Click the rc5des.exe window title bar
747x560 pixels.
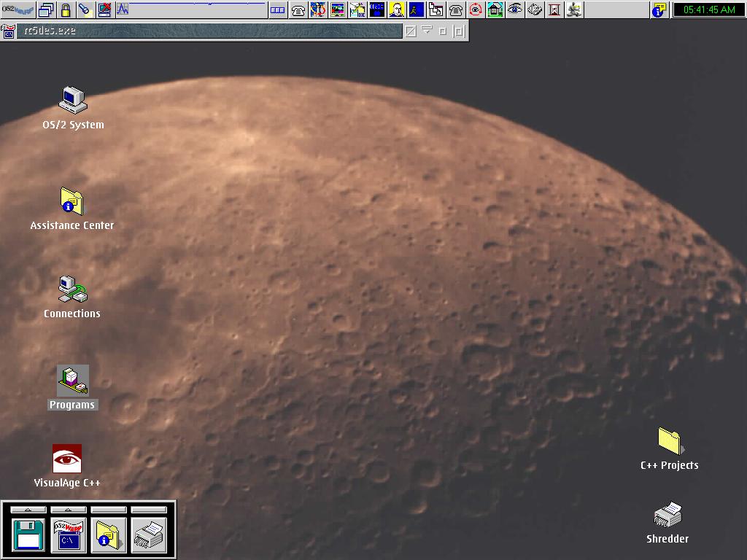(x=209, y=31)
